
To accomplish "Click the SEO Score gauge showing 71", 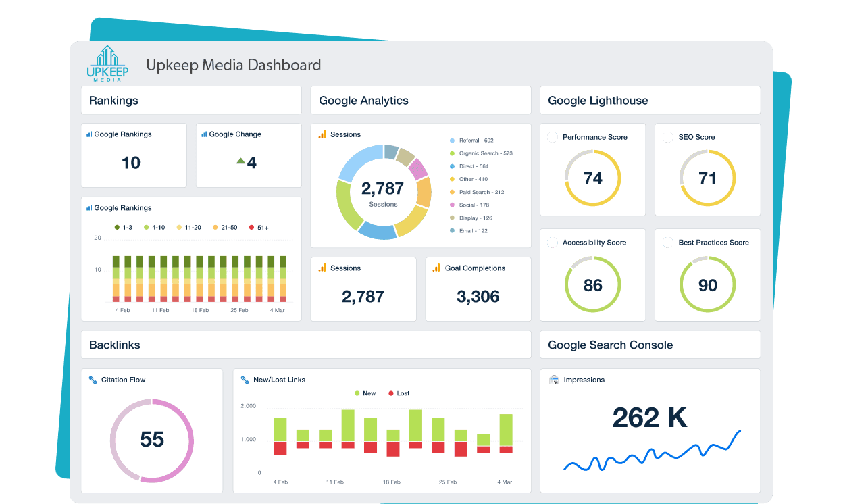I will click(x=707, y=178).
